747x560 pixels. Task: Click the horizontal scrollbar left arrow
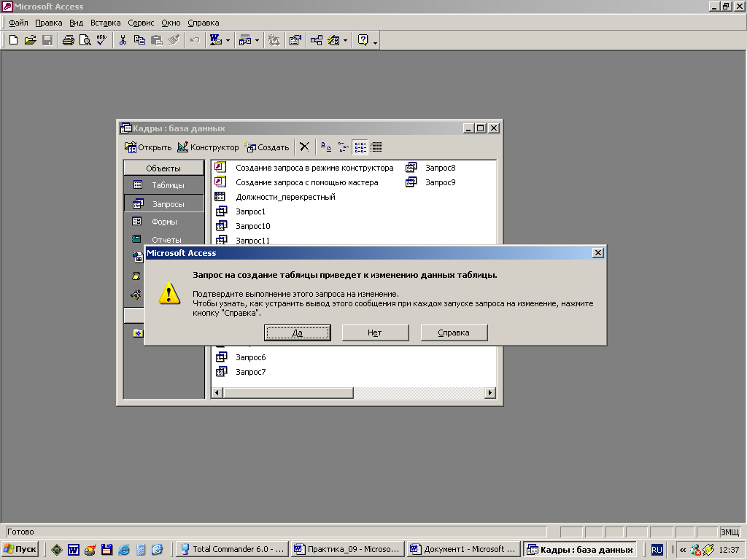[217, 392]
